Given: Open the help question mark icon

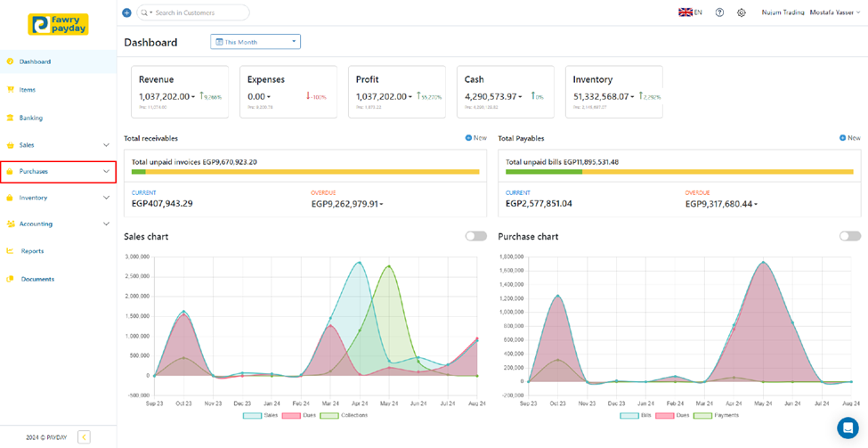Looking at the screenshot, I should click(719, 13).
